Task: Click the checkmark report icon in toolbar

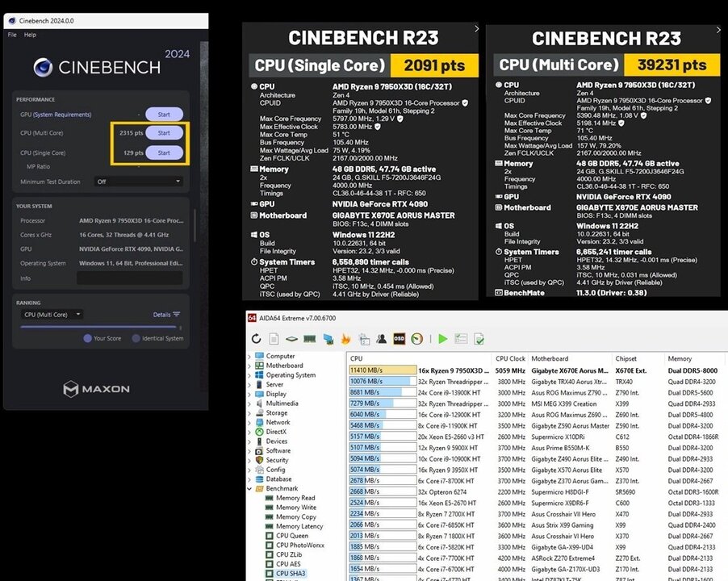Action: pyautogui.click(x=479, y=339)
